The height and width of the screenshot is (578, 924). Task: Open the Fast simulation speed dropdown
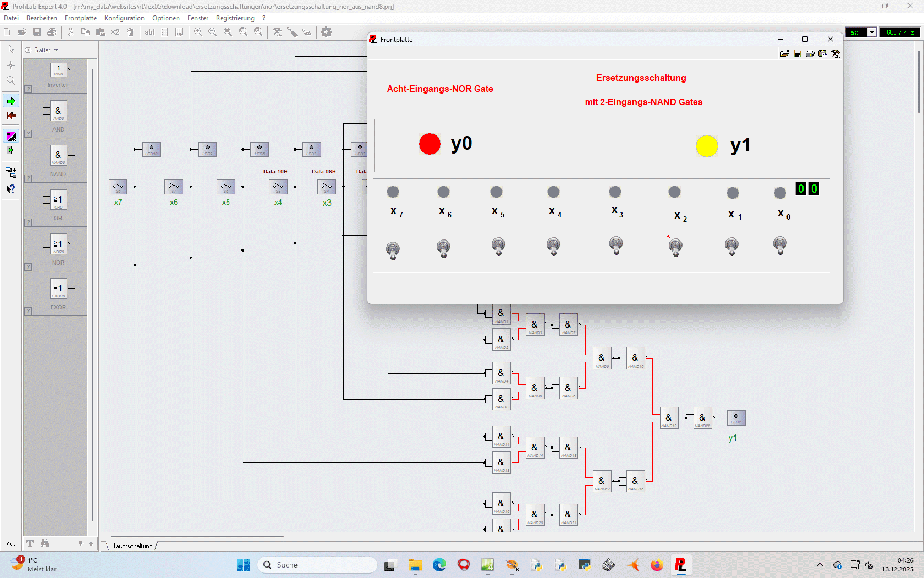click(872, 32)
